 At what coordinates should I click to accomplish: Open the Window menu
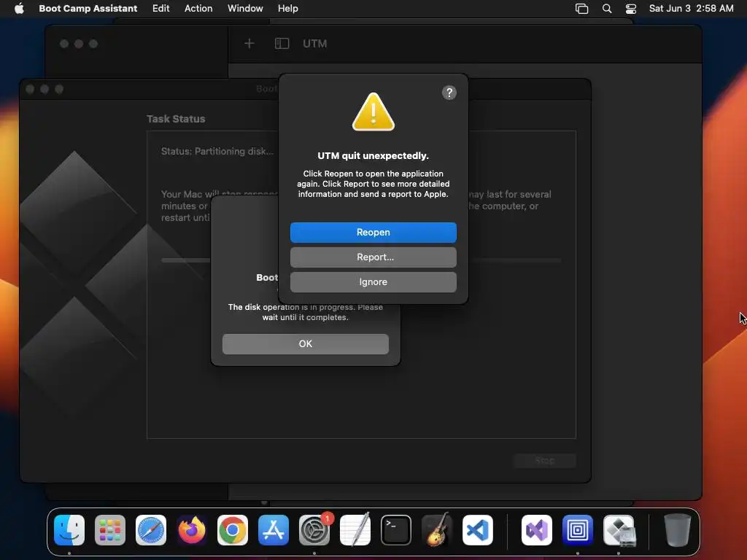245,9
